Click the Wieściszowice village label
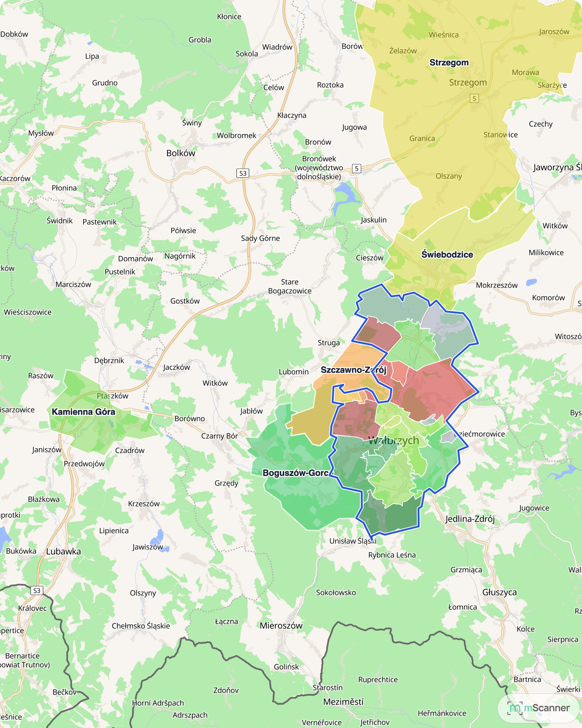 27,312
